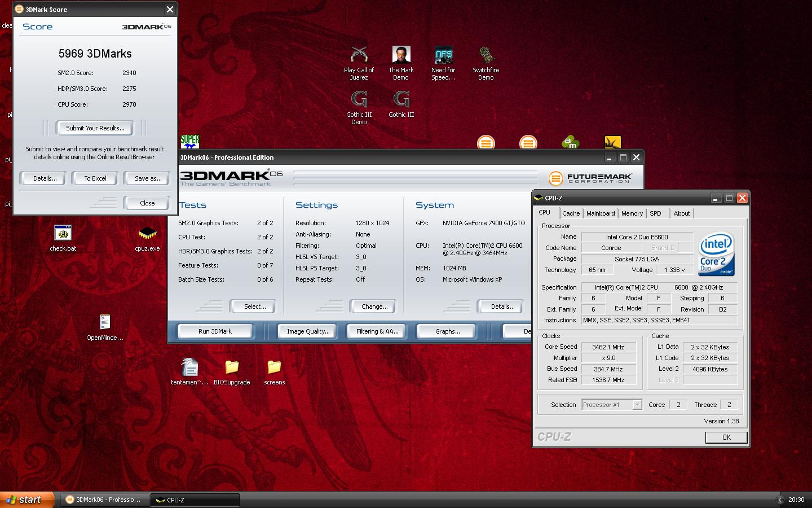Switch to the About tab
Screen dimensions: 812x508
682,213
